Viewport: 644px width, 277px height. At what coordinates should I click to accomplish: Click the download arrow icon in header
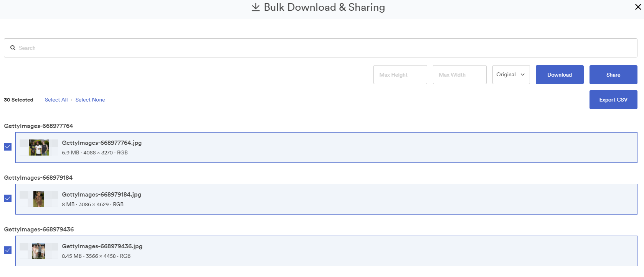pyautogui.click(x=256, y=7)
